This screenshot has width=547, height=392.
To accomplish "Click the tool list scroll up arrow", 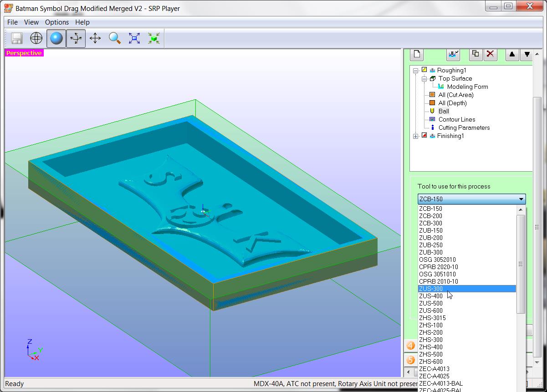I will click(x=521, y=209).
